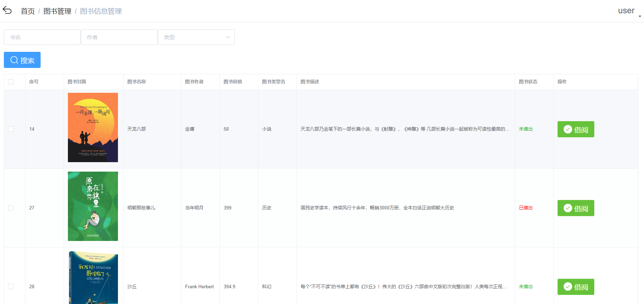
Task: Click the back arrow icon
Action: pos(7,11)
